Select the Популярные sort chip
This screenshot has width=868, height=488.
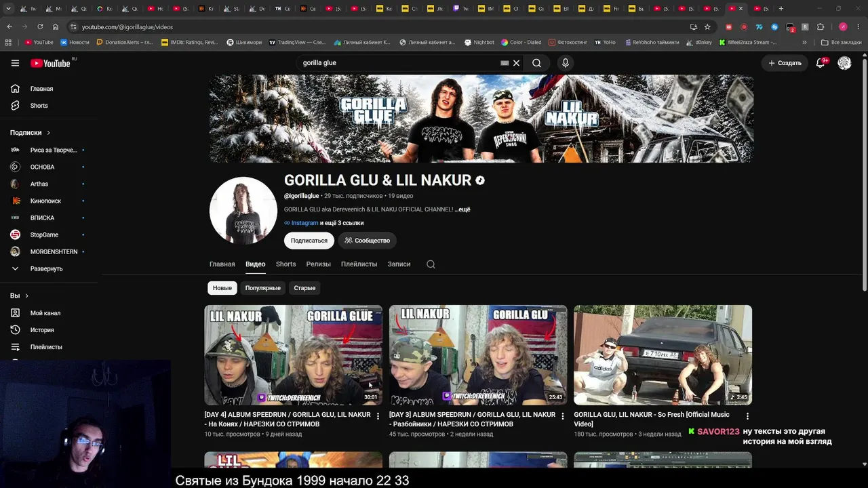click(263, 288)
